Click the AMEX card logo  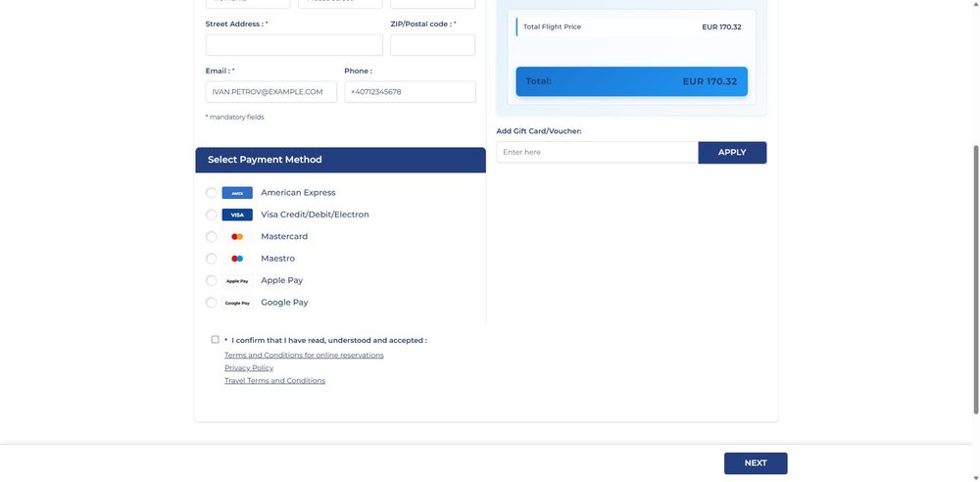pos(237,193)
